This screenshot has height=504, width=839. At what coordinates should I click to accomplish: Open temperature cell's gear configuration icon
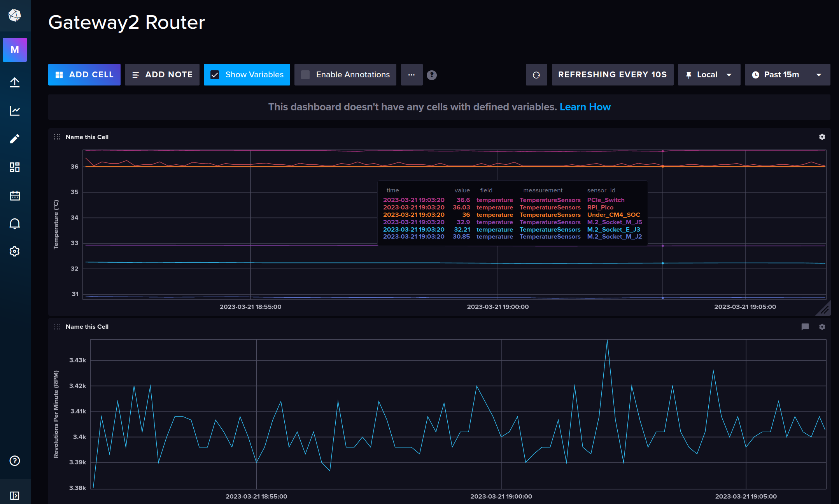pos(822,137)
